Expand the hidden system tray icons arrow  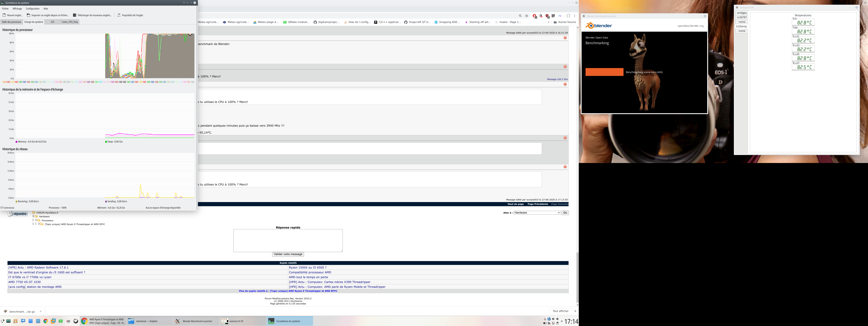[x=561, y=321]
